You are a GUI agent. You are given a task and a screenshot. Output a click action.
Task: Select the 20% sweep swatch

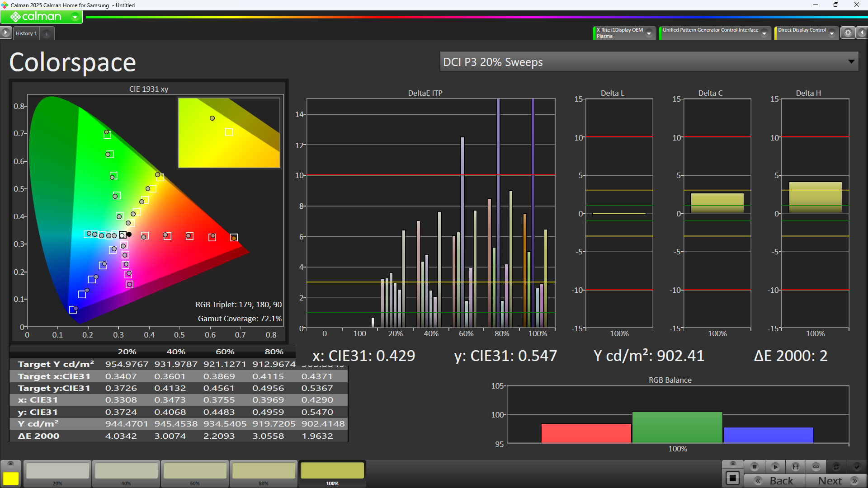57,471
